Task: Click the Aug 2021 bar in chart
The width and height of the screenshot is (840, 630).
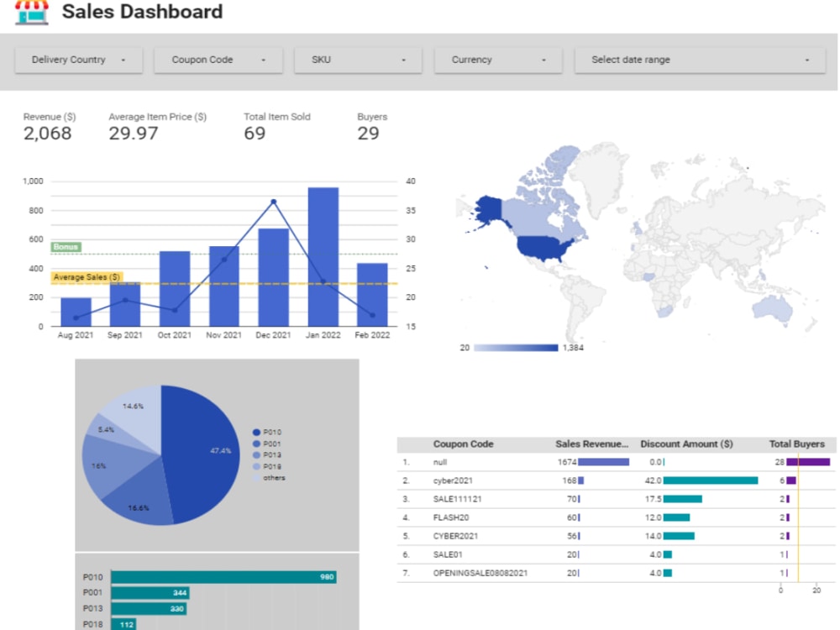Action: coord(76,312)
